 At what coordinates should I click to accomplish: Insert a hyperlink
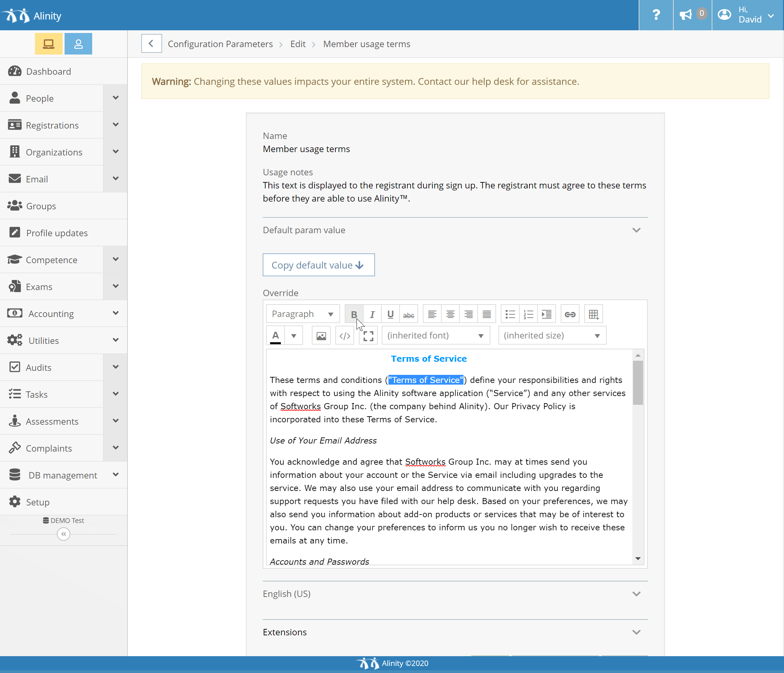click(x=570, y=314)
